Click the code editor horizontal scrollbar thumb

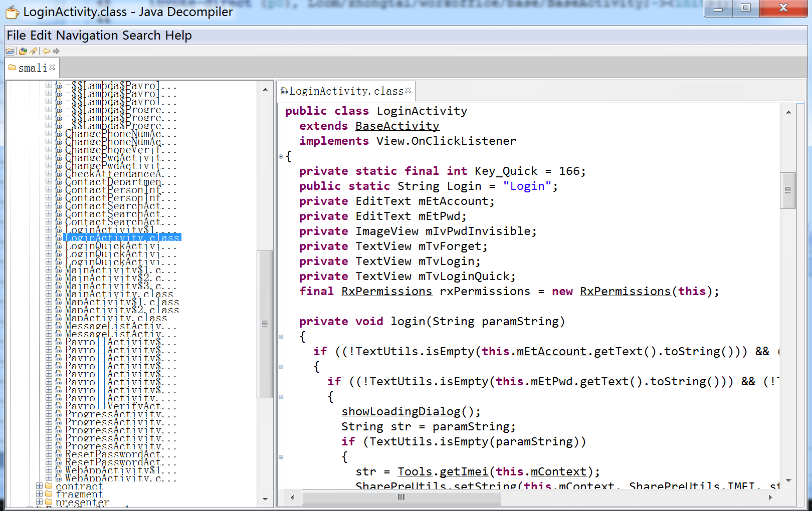(x=401, y=497)
